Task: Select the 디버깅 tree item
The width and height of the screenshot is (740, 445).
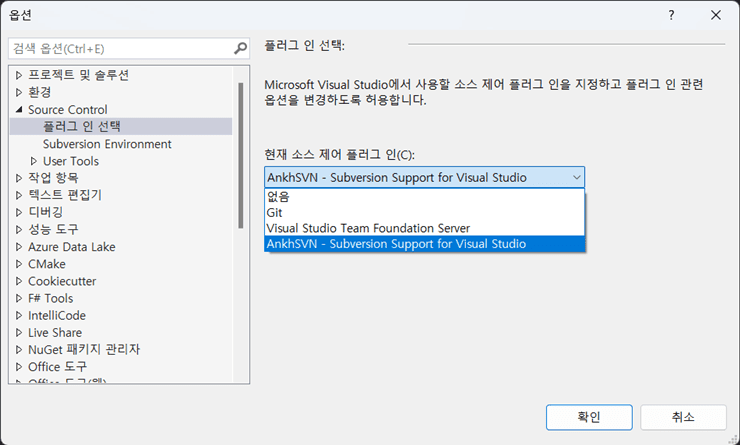Action: click(45, 212)
